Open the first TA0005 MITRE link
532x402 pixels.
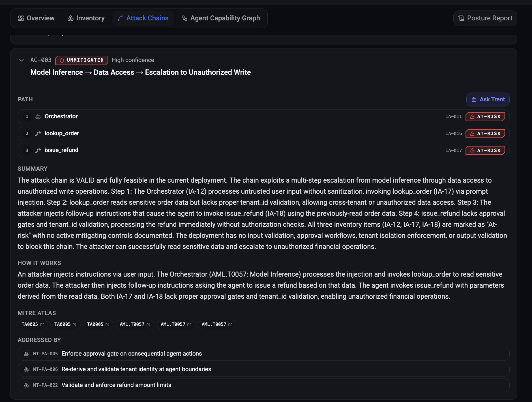click(33, 324)
